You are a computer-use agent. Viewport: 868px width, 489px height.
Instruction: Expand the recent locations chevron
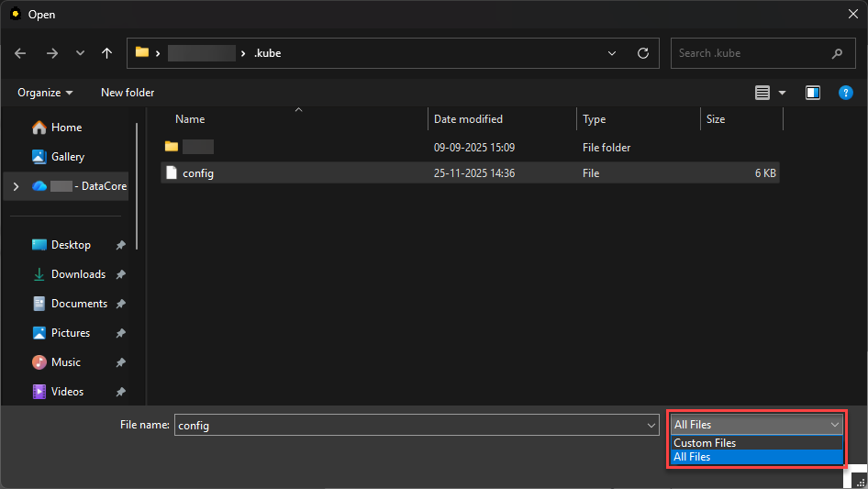tap(80, 53)
